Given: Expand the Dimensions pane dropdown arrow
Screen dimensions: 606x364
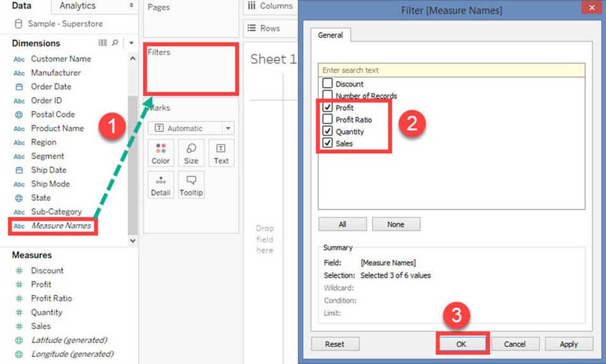Looking at the screenshot, I should tap(131, 43).
